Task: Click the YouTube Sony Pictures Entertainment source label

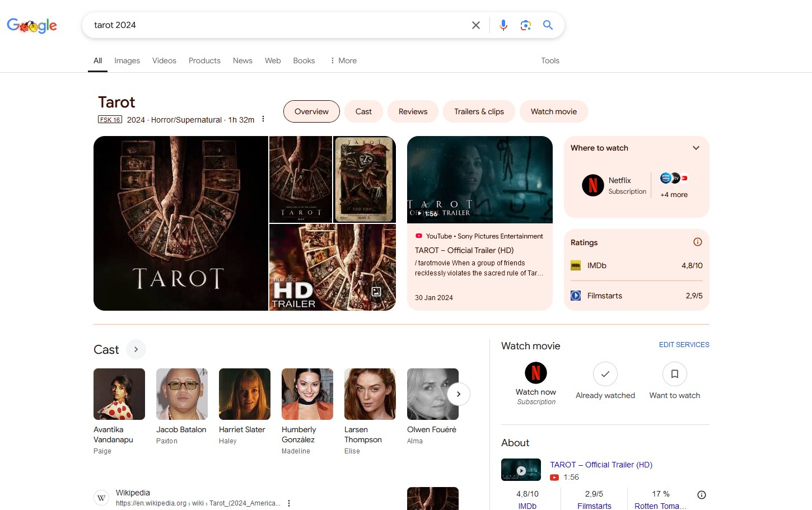Action: 479,236
